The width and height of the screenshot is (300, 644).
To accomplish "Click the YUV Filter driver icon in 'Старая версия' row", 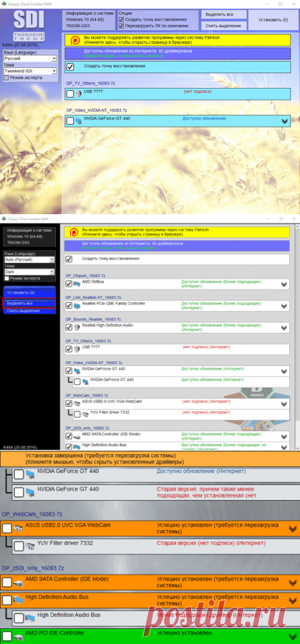I will point(30,547).
